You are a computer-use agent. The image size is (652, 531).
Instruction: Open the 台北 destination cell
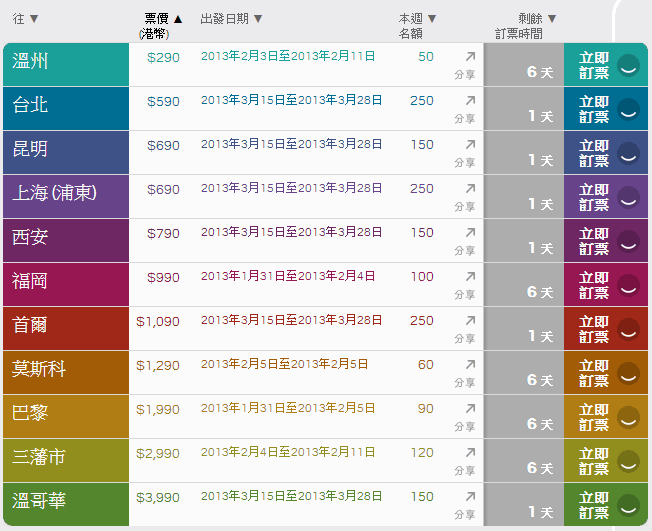pos(30,105)
